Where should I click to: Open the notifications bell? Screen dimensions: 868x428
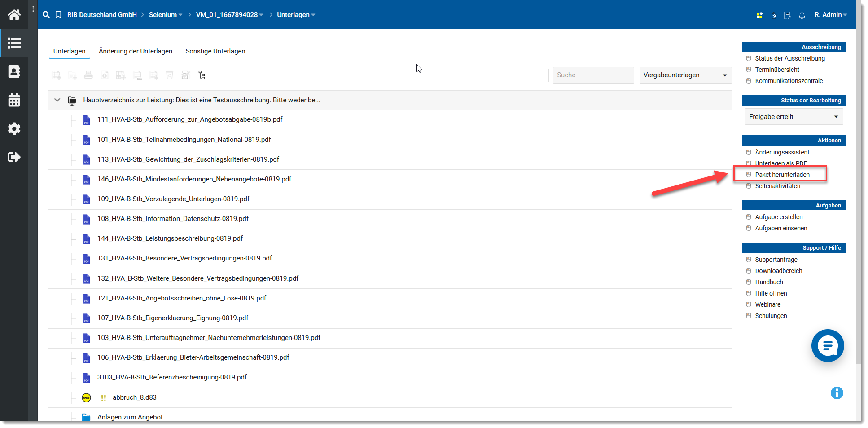(x=802, y=15)
